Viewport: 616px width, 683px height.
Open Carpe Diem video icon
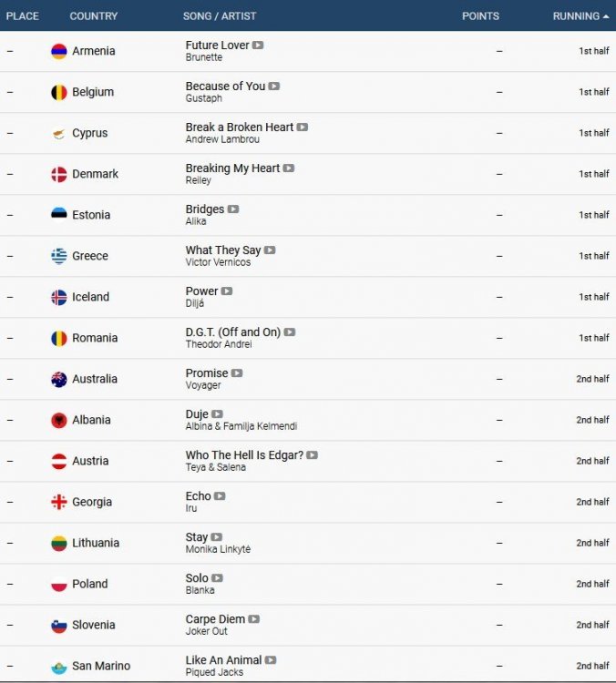pos(254,618)
